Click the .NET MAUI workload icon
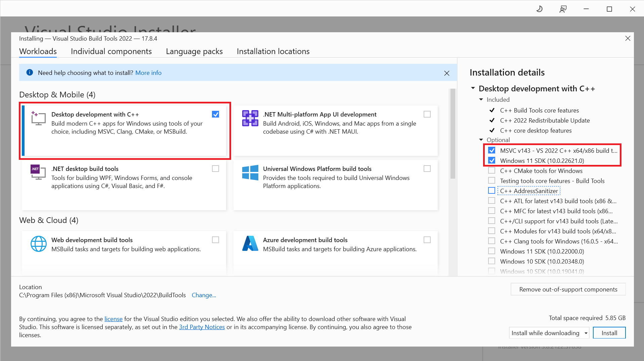Viewport: 644px width, 361px height. point(250,118)
